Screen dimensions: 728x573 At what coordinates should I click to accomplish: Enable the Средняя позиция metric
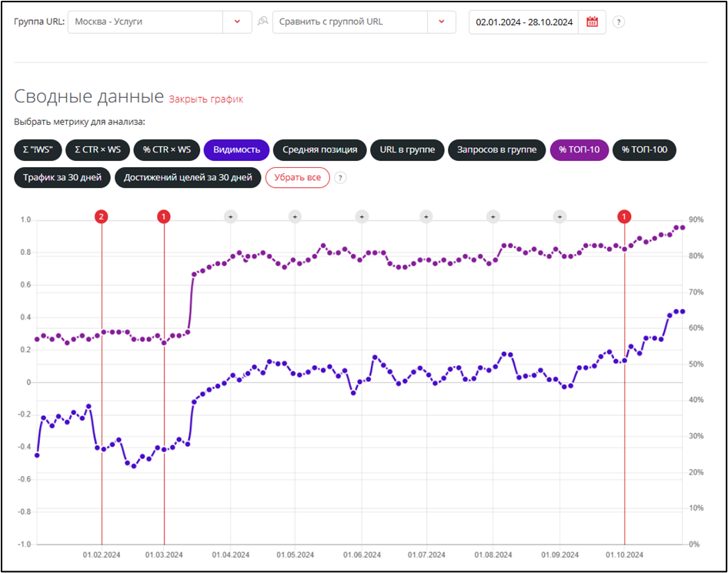click(x=319, y=149)
